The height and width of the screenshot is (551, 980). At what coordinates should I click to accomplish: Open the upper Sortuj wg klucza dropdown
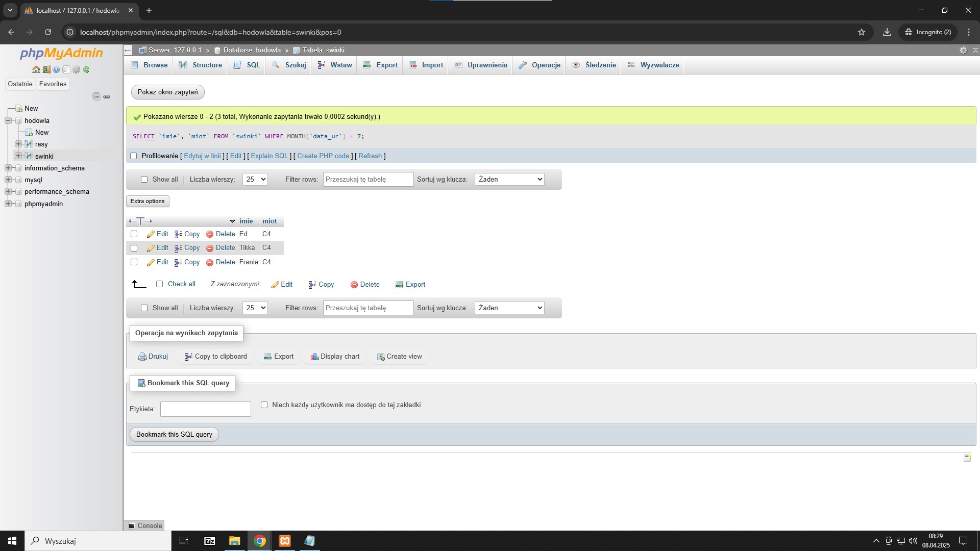[509, 180]
